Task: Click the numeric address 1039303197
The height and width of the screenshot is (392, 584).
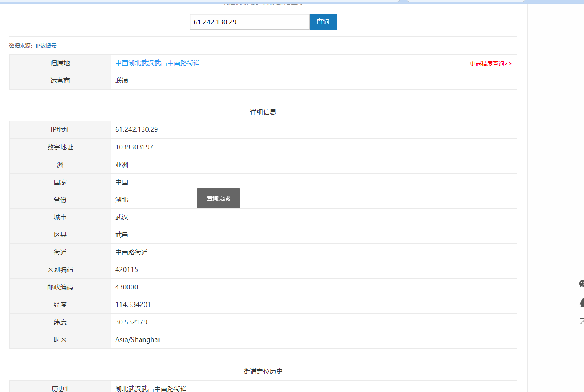Action: (134, 147)
